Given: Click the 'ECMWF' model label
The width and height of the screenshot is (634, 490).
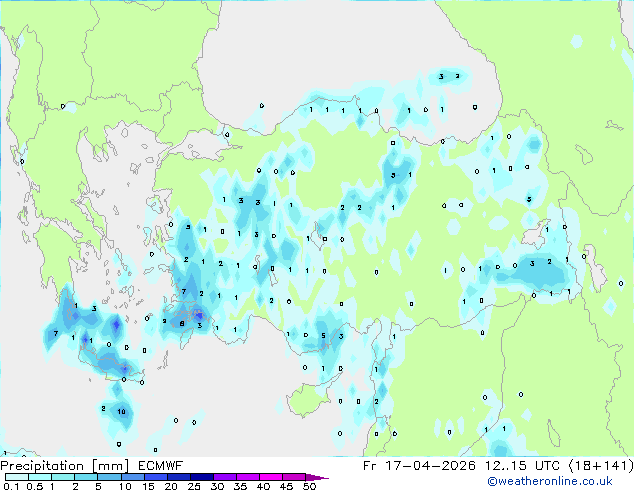Looking at the screenshot, I should pos(161,466).
